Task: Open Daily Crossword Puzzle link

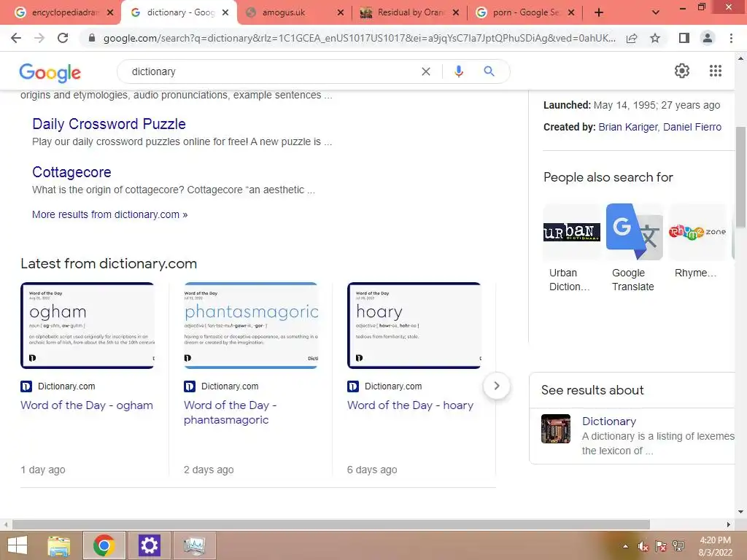Action: pyautogui.click(x=109, y=124)
